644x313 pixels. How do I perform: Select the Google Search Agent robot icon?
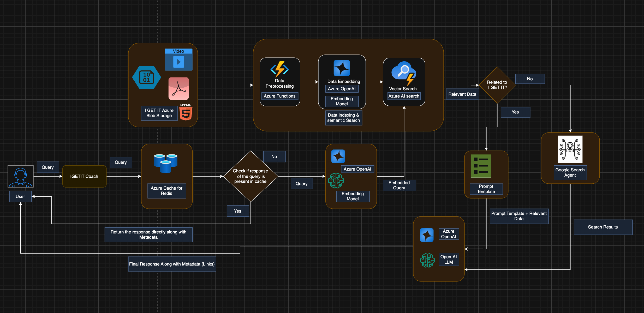(x=570, y=149)
